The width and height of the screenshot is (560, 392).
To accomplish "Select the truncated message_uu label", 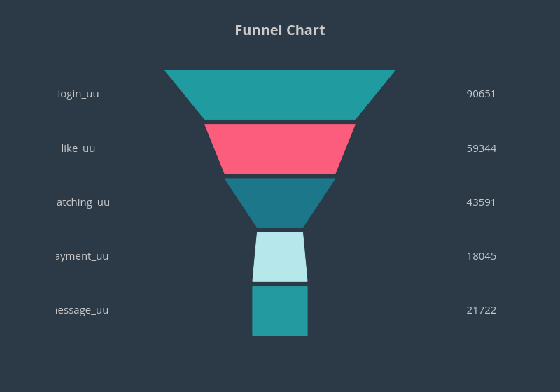I will tap(83, 310).
